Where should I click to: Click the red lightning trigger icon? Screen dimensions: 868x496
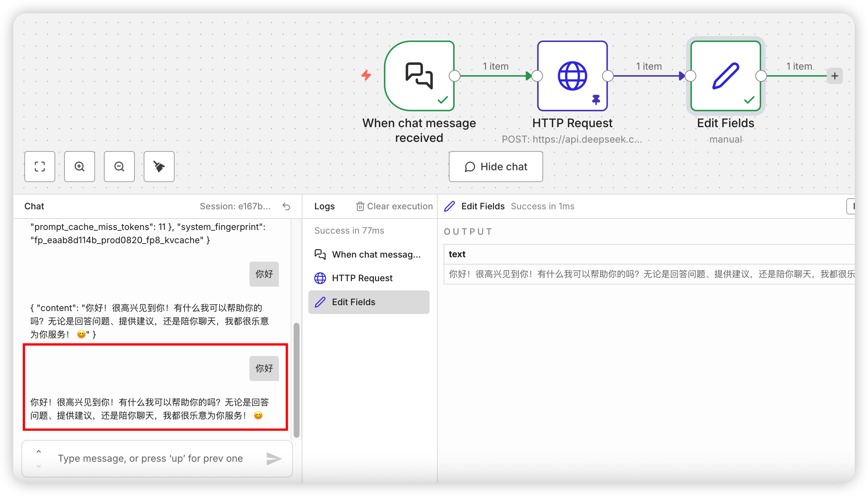click(x=366, y=75)
